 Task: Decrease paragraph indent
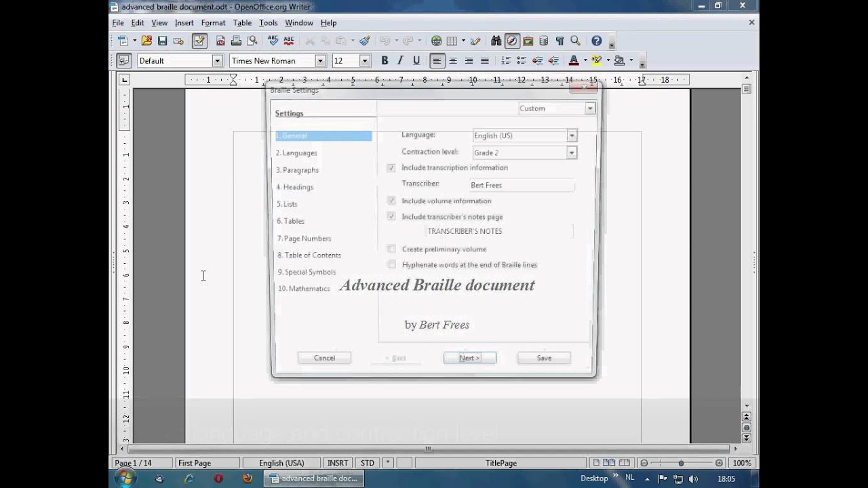[x=537, y=60]
